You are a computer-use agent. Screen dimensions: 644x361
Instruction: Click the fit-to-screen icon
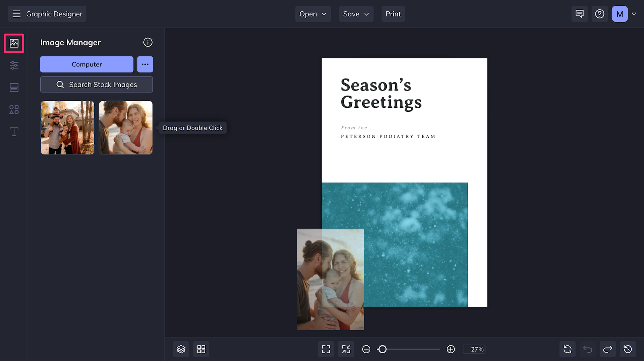tap(326, 349)
